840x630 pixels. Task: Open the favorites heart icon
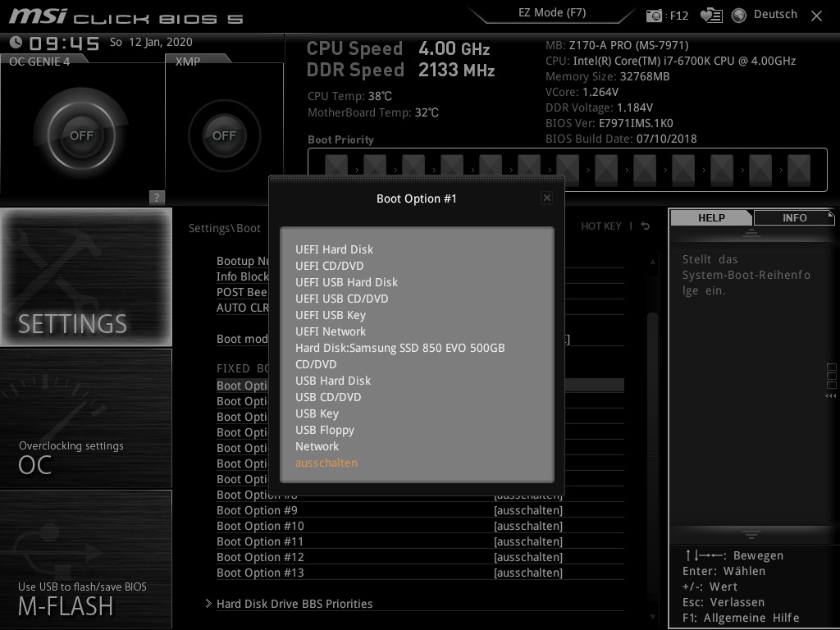[x=711, y=16]
